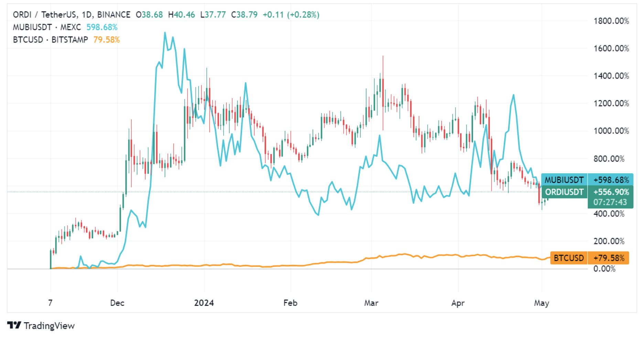Image resolution: width=644 pixels, height=339 pixels.
Task: Click the +598.68% price tag
Action: (x=611, y=180)
